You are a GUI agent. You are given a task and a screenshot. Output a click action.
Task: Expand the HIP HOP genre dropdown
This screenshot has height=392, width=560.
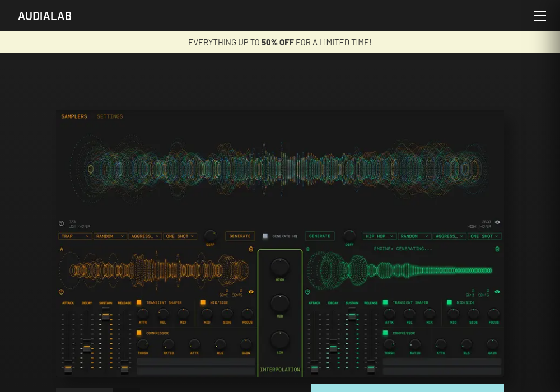click(379, 236)
